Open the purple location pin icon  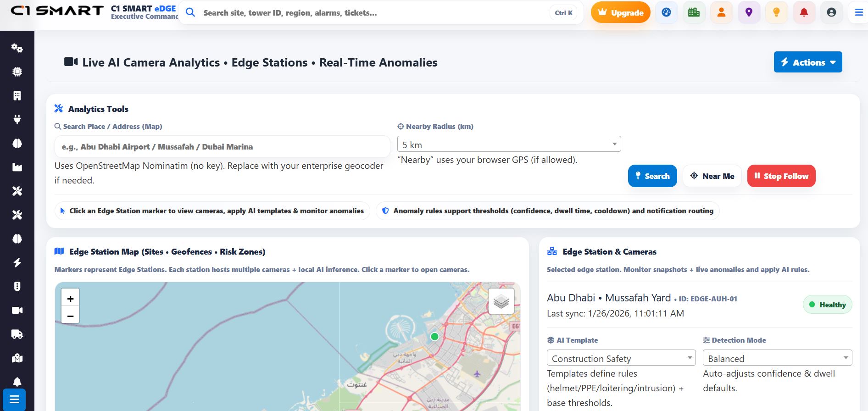pos(749,12)
